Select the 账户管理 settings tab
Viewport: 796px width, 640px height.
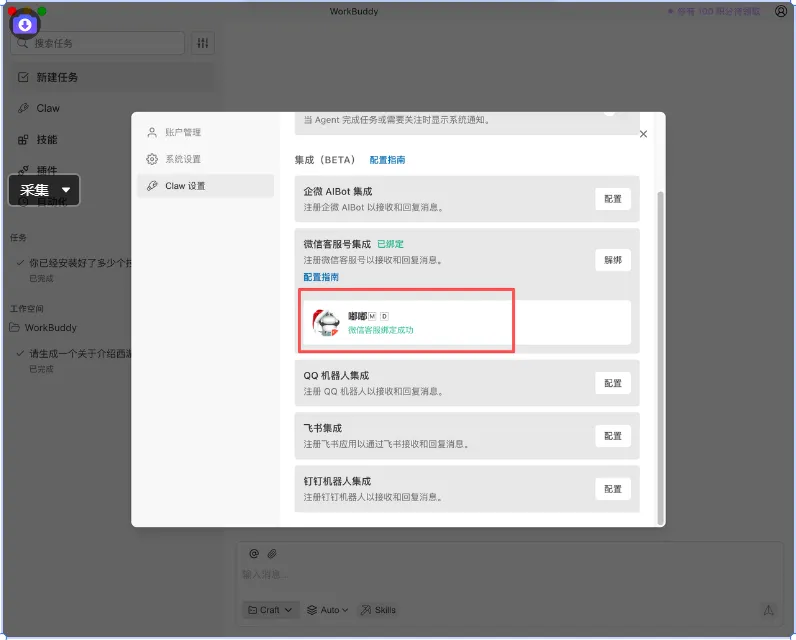205,132
